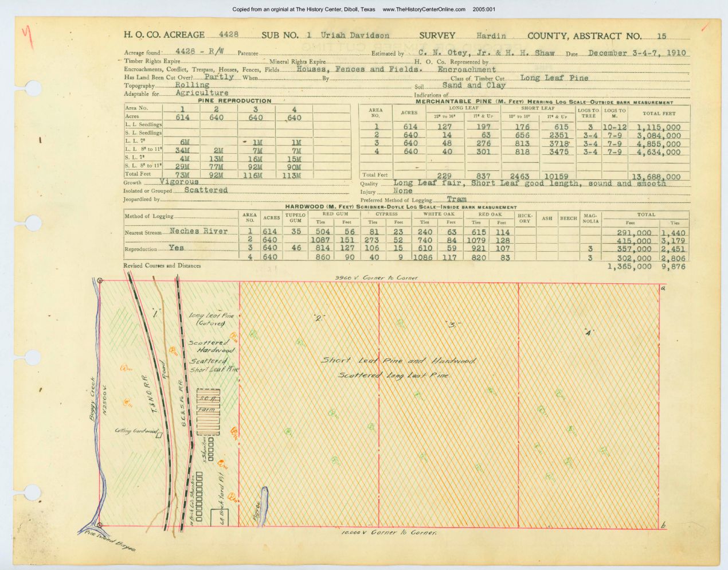Select 'Agriculture' in Adaptable for field
The width and height of the screenshot is (728, 570).
point(202,93)
